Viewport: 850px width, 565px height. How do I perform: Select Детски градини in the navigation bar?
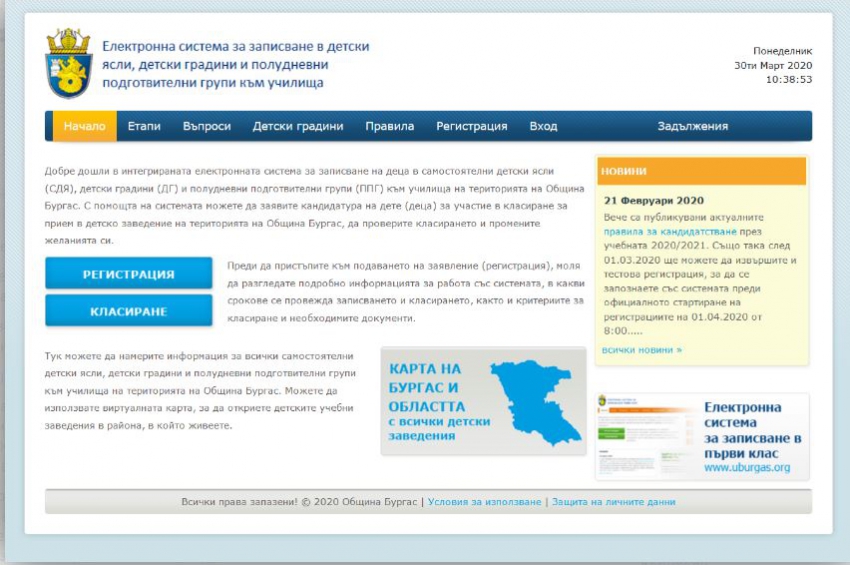coord(298,126)
